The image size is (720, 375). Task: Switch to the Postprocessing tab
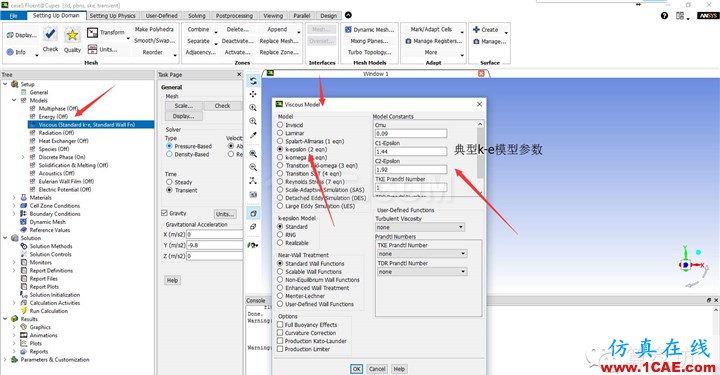point(234,16)
